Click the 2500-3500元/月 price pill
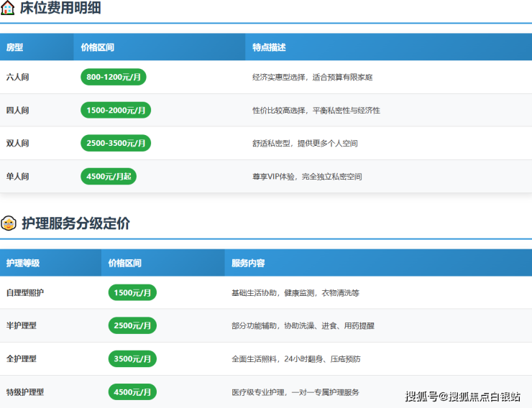This screenshot has width=532, height=408. pos(115,143)
